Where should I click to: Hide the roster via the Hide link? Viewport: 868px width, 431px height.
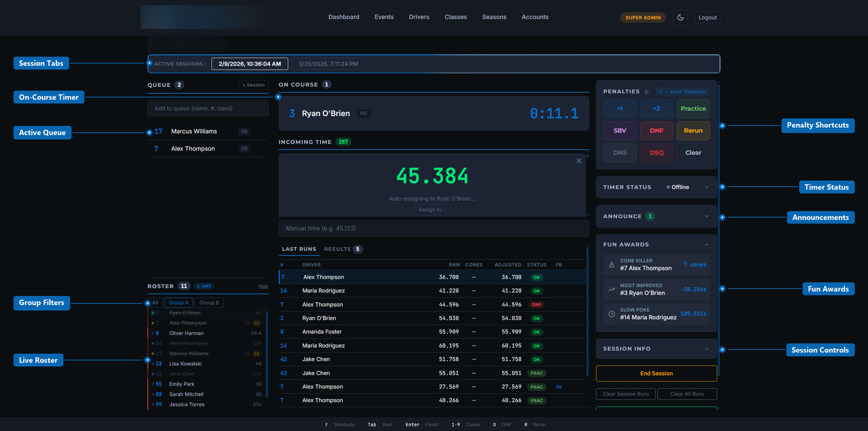tap(263, 287)
